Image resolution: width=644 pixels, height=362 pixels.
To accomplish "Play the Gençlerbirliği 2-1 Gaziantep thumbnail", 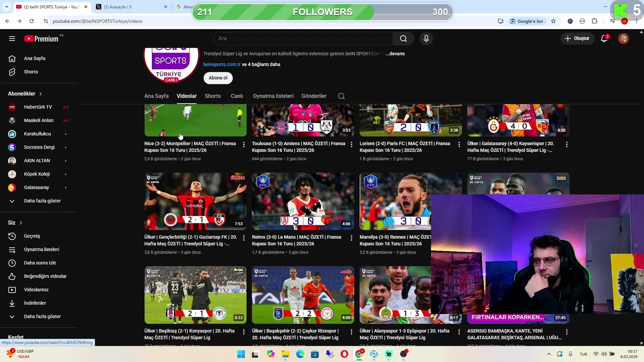I will (195, 201).
